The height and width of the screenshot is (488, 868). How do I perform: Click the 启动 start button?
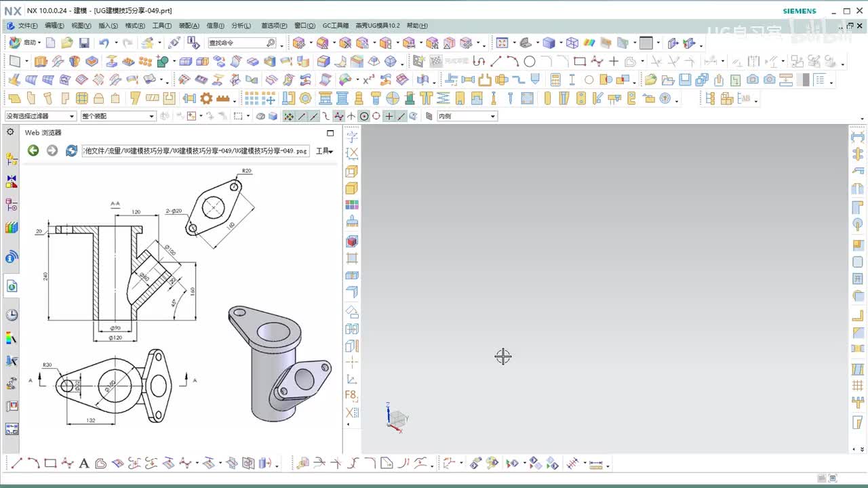coord(29,43)
